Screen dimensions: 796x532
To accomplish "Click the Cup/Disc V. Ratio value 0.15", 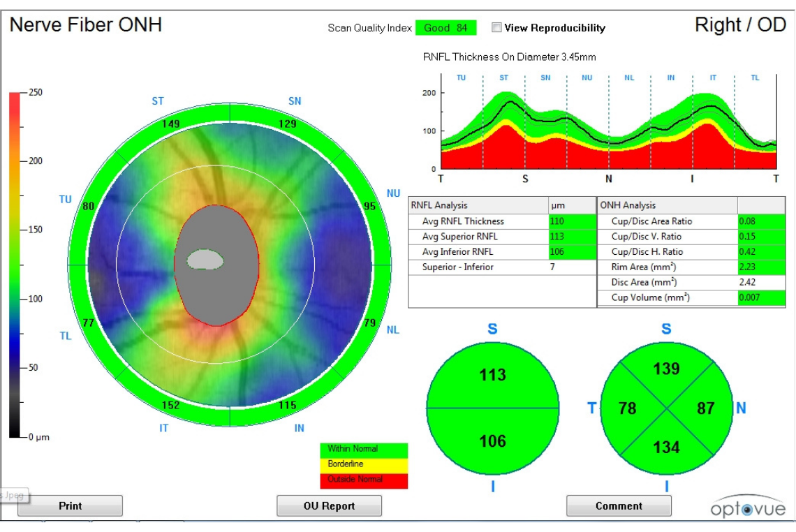I will click(762, 237).
